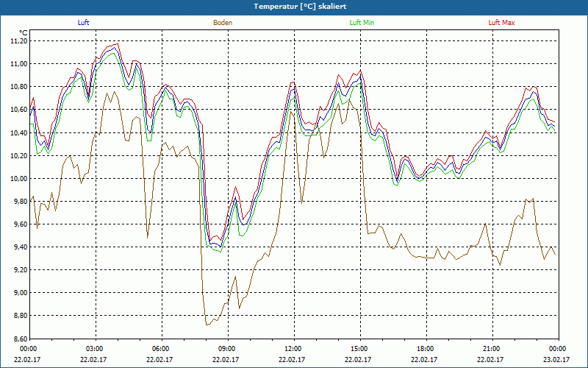Viewport: 588px width, 368px height.
Task: Click the 12:00 time axis label
Action: coord(293,349)
